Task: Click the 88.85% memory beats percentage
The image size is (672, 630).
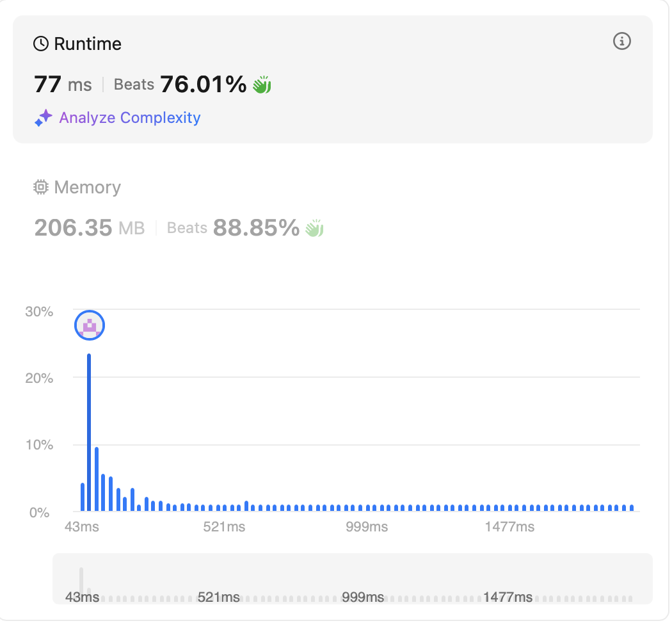Action: [256, 228]
